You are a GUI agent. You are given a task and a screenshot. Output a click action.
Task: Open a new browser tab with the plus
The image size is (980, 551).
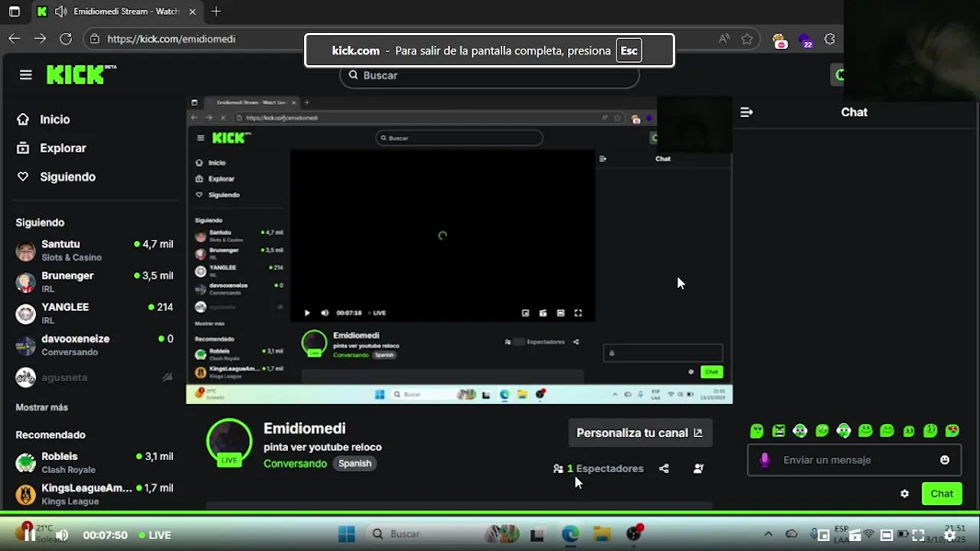(216, 11)
